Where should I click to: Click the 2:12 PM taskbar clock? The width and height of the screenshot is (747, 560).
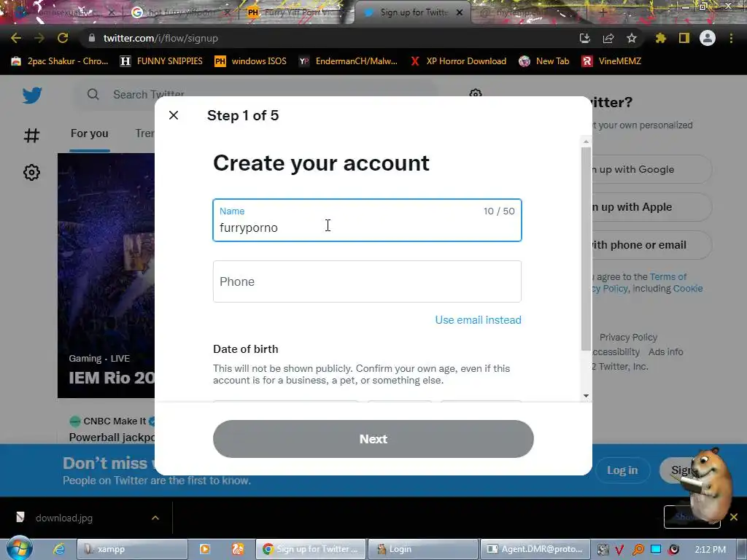pyautogui.click(x=710, y=550)
